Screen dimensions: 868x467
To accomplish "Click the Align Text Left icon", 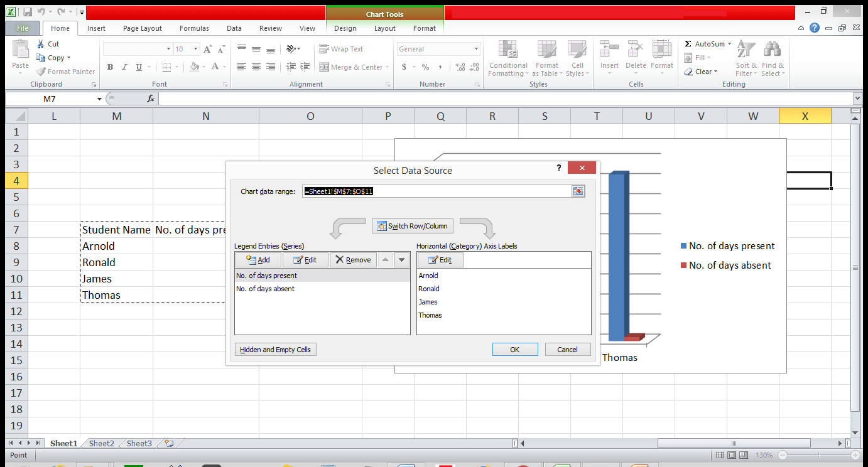I will (x=242, y=67).
